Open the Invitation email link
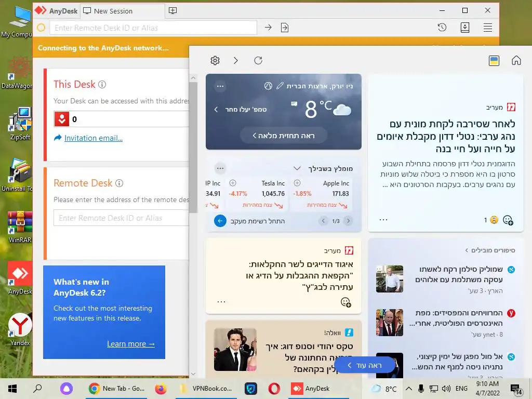 94,138
